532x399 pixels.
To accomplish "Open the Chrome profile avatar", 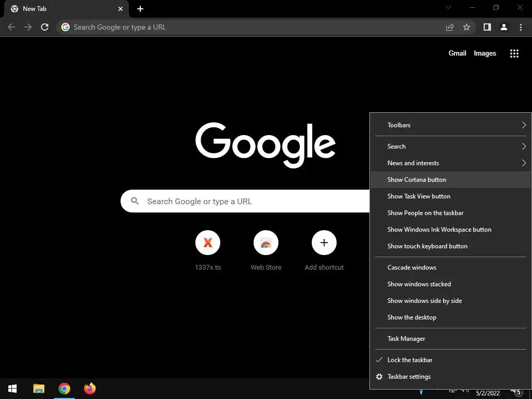I will (x=504, y=27).
